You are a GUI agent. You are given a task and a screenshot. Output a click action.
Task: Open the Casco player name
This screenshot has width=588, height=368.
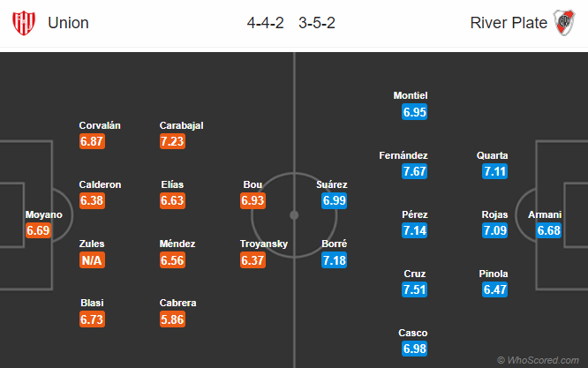(413, 333)
